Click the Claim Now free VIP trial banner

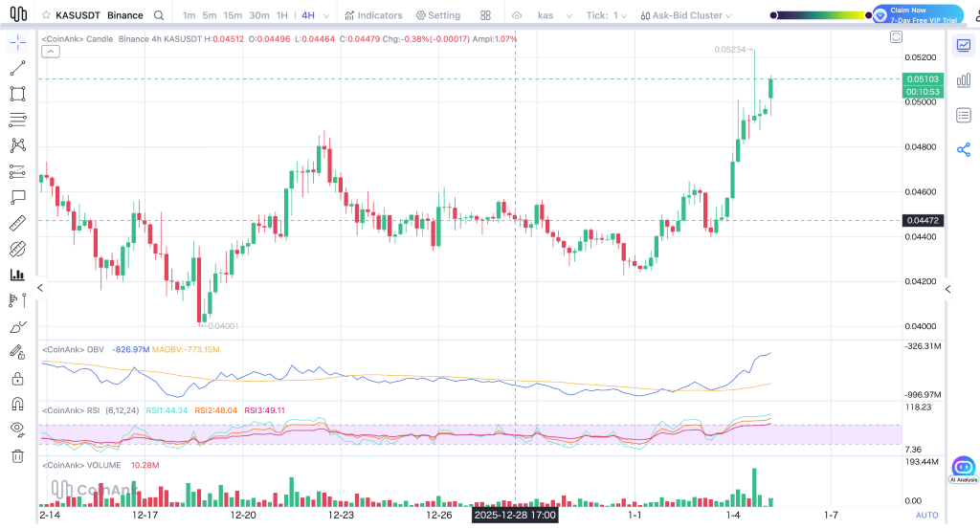pyautogui.click(x=918, y=15)
